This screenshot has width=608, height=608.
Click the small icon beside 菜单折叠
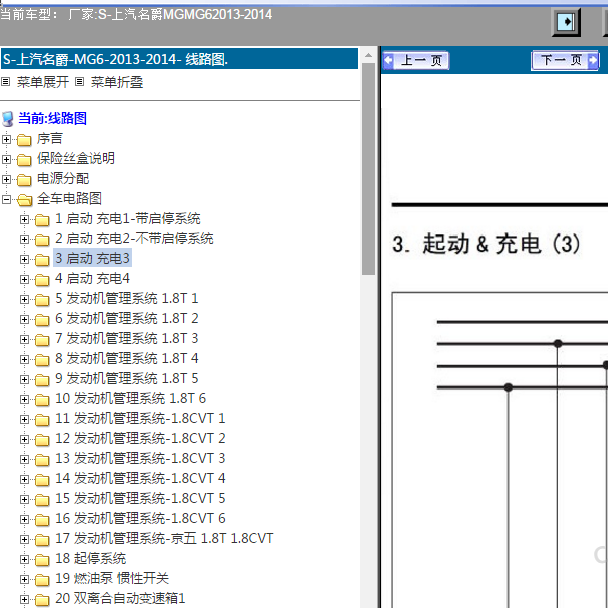(x=79, y=82)
